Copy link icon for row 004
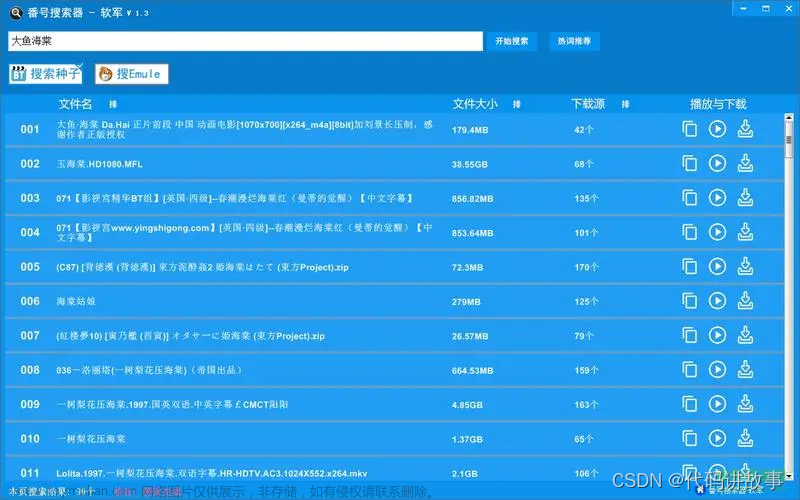 coord(689,232)
